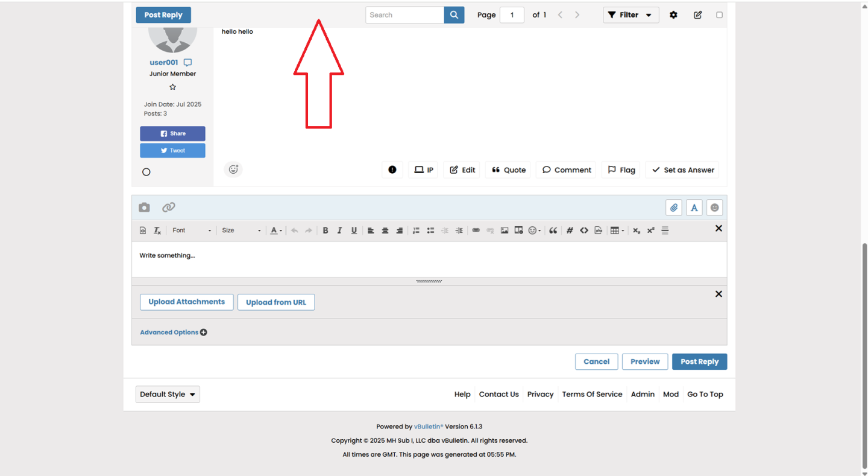868x476 pixels.
Task: Click the Comment button on the post
Action: pyautogui.click(x=566, y=170)
